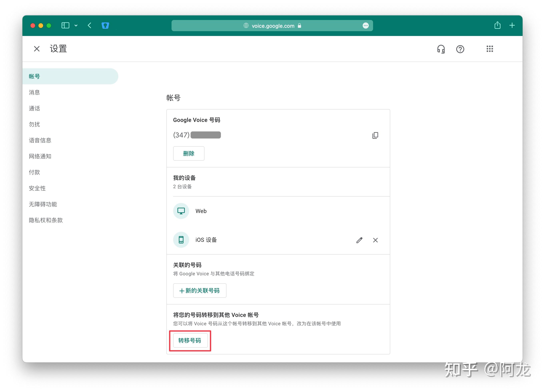This screenshot has height=392, width=545.
Task: Open the Google apps grid
Action: coord(489,49)
